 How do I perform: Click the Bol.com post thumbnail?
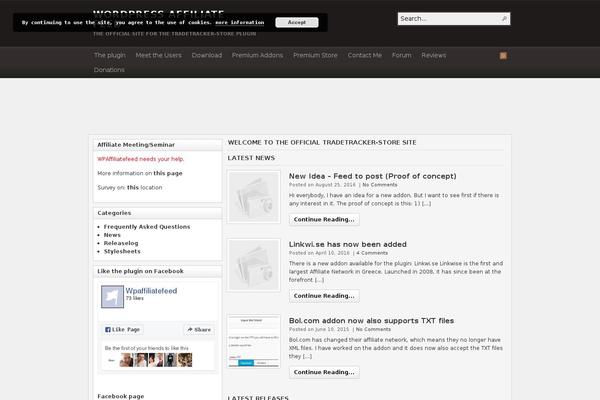(x=254, y=341)
